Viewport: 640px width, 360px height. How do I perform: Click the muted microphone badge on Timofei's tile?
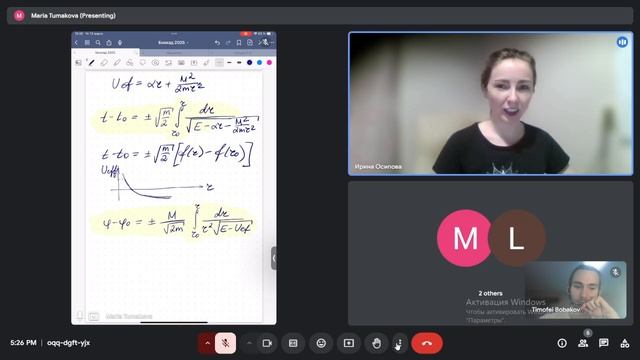[615, 272]
